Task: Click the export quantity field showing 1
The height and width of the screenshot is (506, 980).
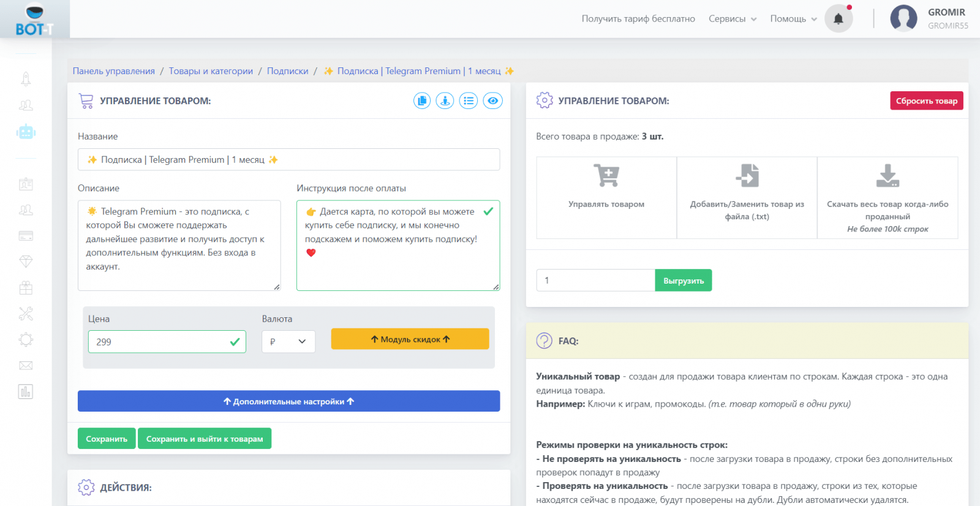Action: pyautogui.click(x=596, y=281)
